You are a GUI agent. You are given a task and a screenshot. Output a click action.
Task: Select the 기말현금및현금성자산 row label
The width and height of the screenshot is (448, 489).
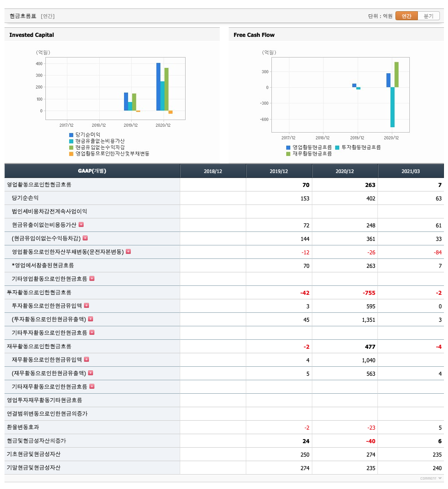click(34, 467)
